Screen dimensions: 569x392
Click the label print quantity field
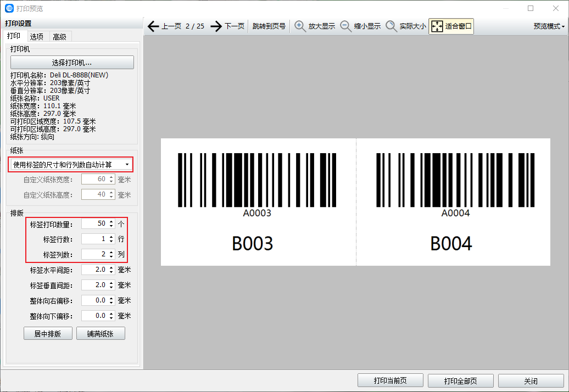point(94,223)
